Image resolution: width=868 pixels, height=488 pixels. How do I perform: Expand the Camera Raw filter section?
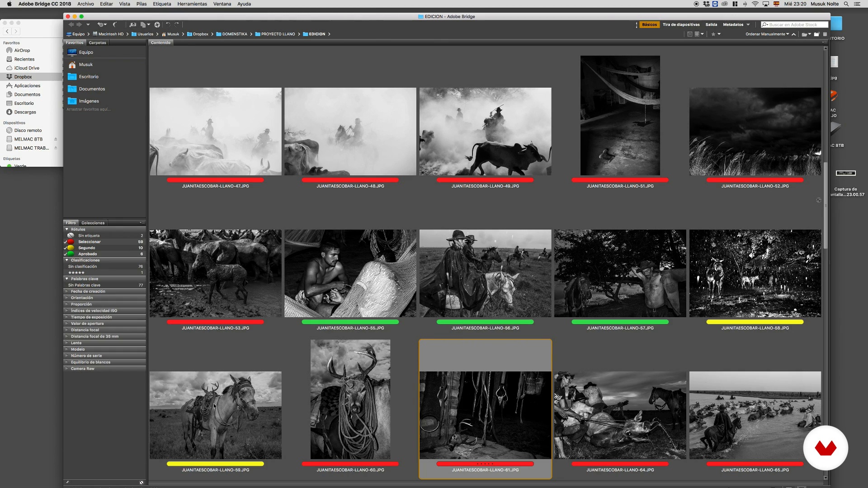[x=82, y=369]
